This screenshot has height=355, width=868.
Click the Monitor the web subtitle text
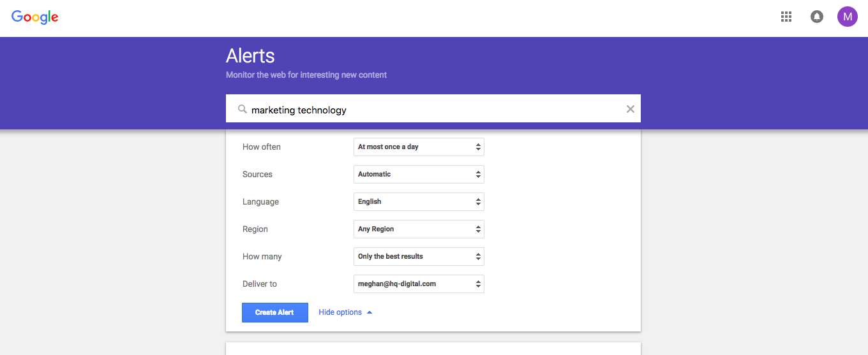point(306,75)
